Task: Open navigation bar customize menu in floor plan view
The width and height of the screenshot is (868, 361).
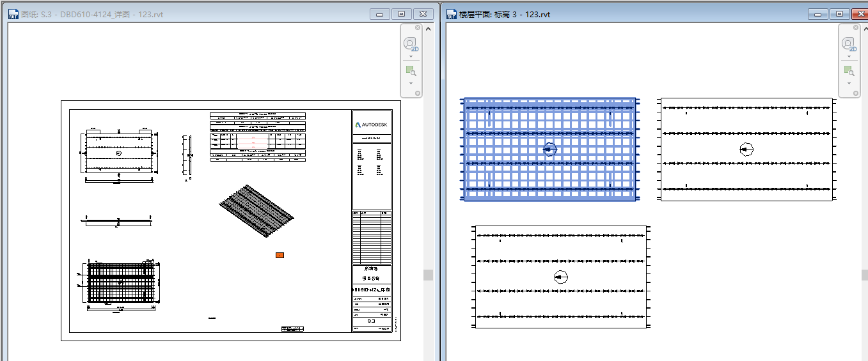Action: click(856, 93)
